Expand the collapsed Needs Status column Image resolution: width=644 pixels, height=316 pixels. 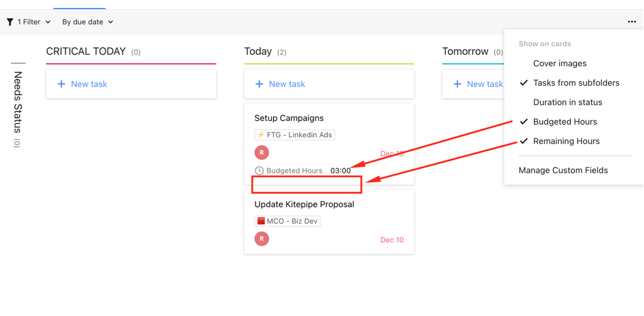(18, 103)
